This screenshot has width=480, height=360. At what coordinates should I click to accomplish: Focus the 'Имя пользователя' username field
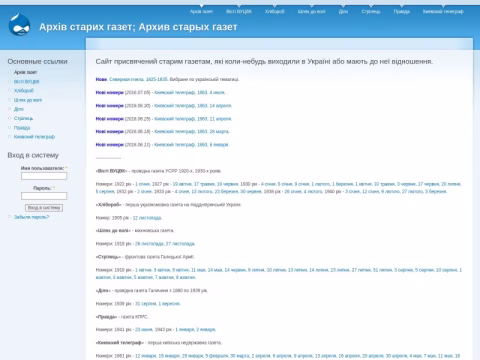point(44,176)
